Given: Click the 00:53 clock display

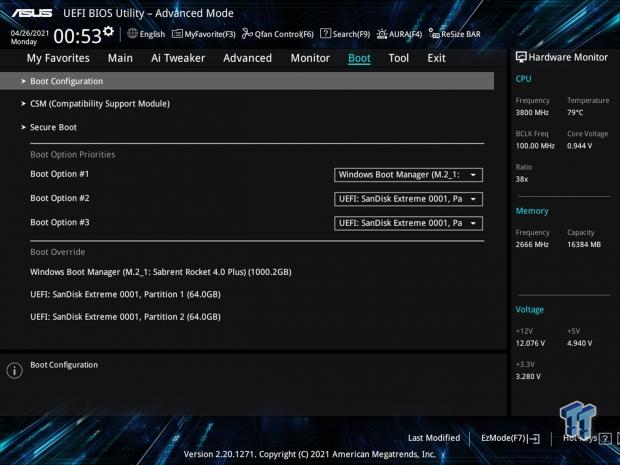Looking at the screenshot, I should tap(78, 36).
